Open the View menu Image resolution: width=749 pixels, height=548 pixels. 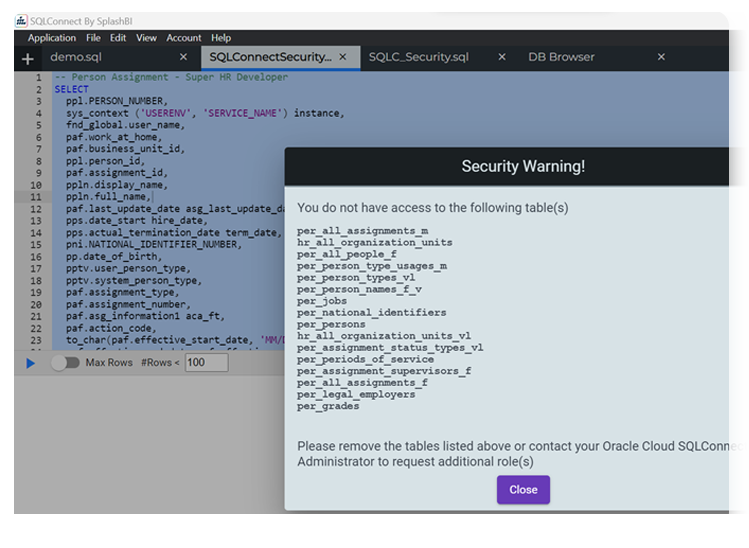point(146,38)
